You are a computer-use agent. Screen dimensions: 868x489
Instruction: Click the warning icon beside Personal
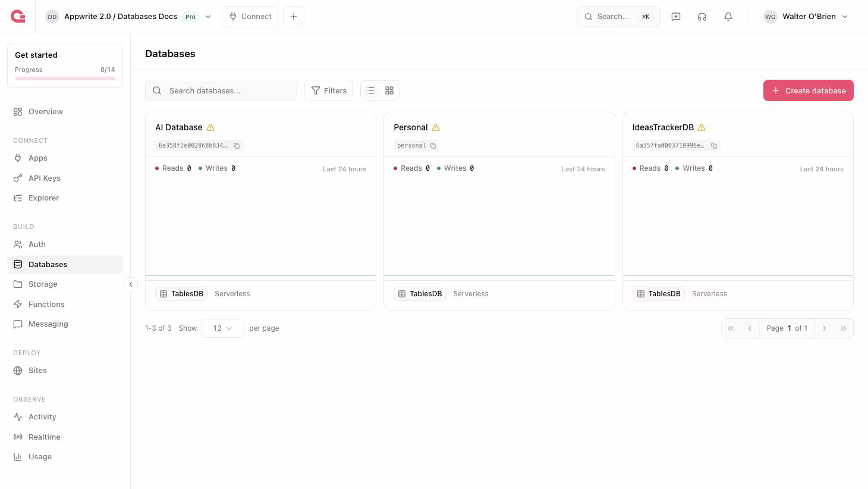click(x=436, y=127)
